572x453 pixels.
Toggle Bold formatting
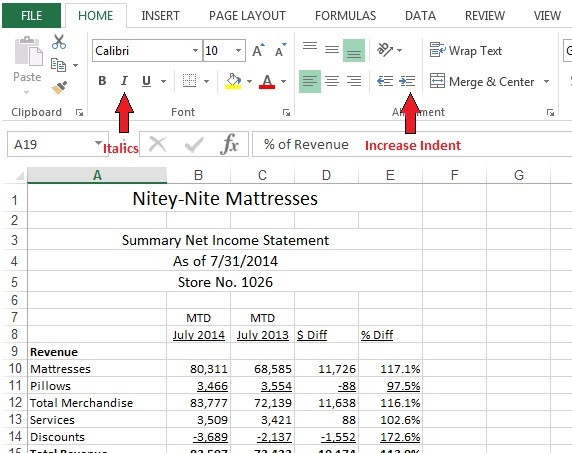coord(102,81)
